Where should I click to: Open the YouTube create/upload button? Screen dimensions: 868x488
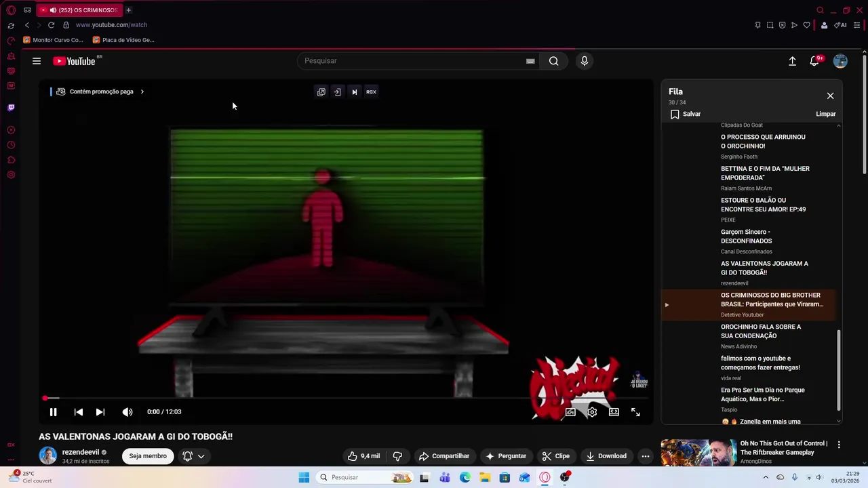click(x=792, y=61)
